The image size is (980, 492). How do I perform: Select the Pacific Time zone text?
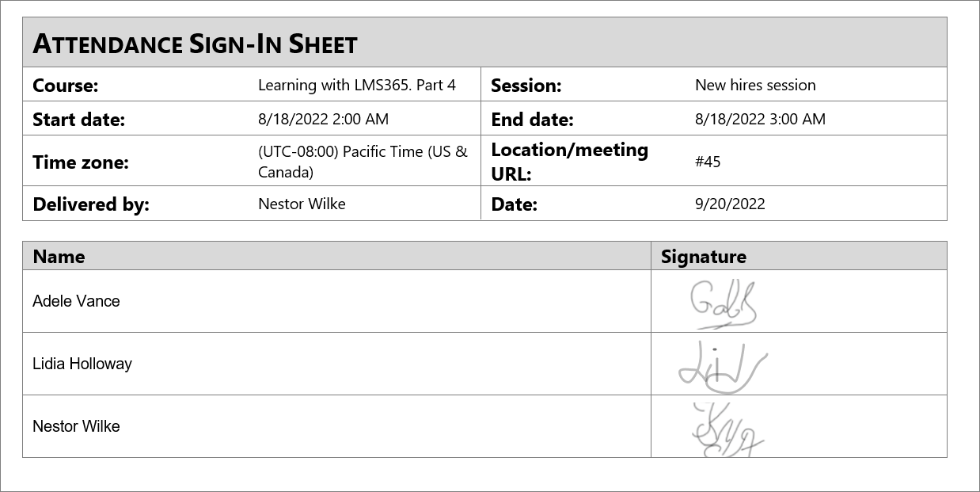point(363,162)
